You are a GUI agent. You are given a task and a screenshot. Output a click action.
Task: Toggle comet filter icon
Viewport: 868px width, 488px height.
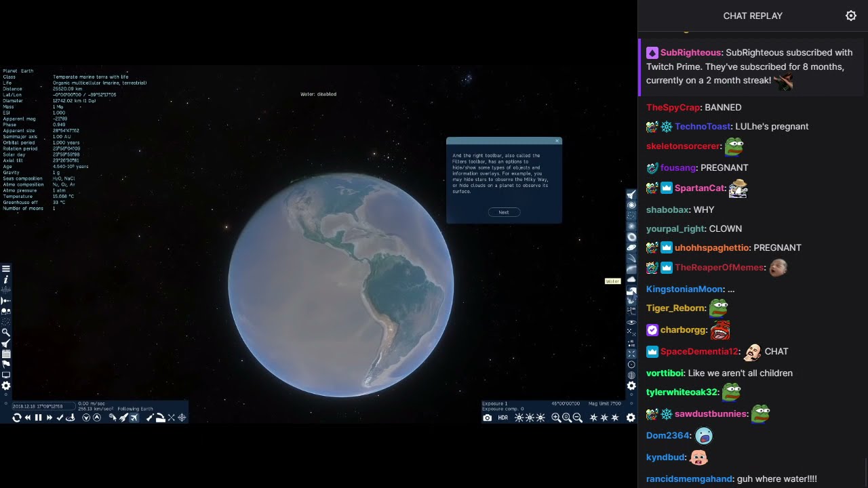point(631,258)
